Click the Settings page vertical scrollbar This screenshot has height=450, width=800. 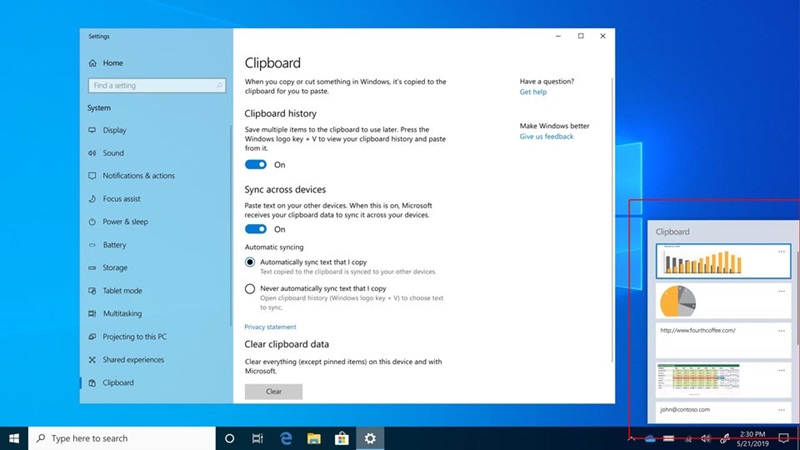pyautogui.click(x=611, y=200)
